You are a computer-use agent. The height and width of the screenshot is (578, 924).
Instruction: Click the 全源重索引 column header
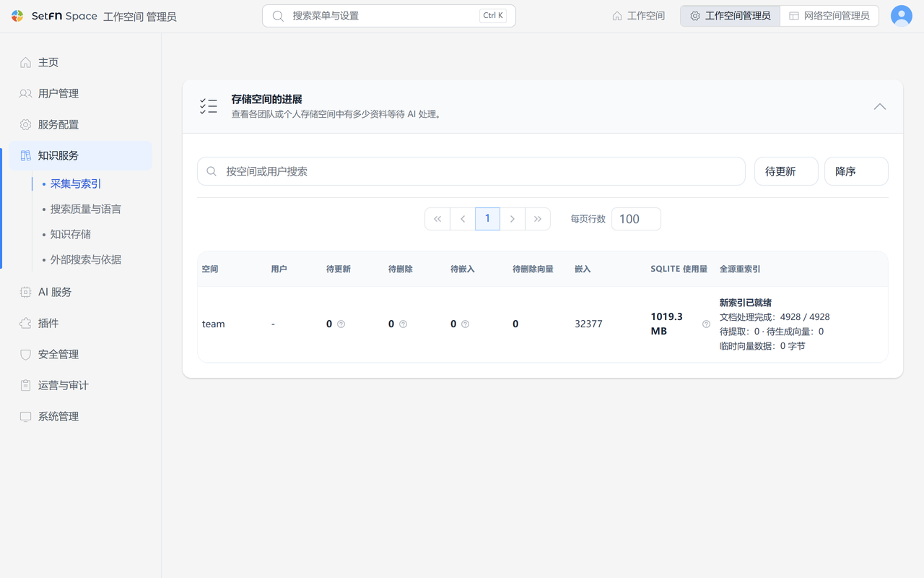point(740,269)
